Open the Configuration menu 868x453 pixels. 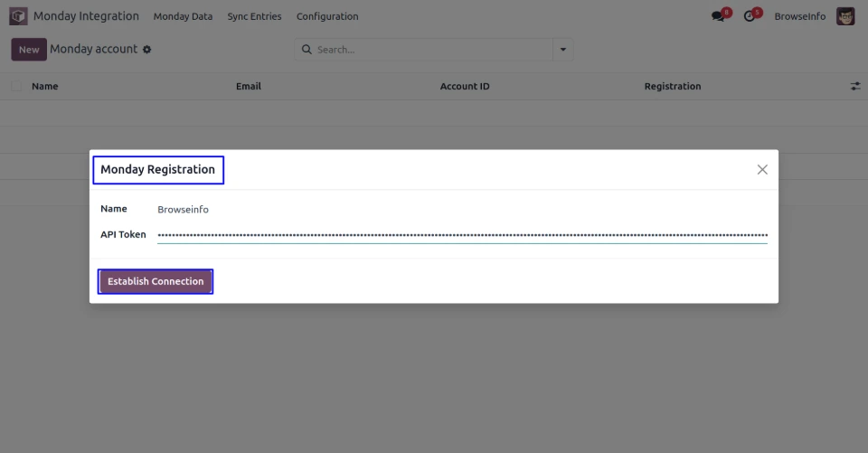(x=327, y=16)
